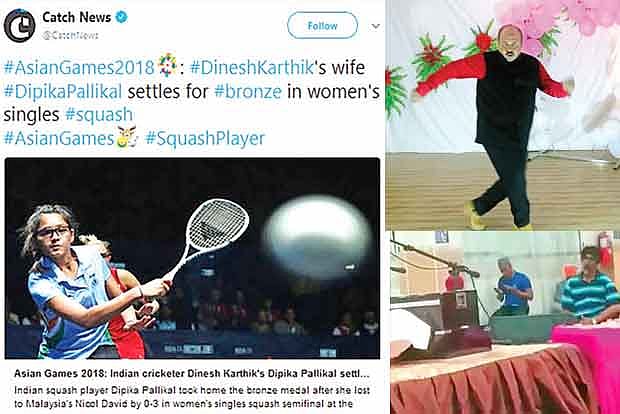Image resolution: width=620 pixels, height=414 pixels.
Task: Open the tweet options chevron dropdown
Action: click(376, 26)
